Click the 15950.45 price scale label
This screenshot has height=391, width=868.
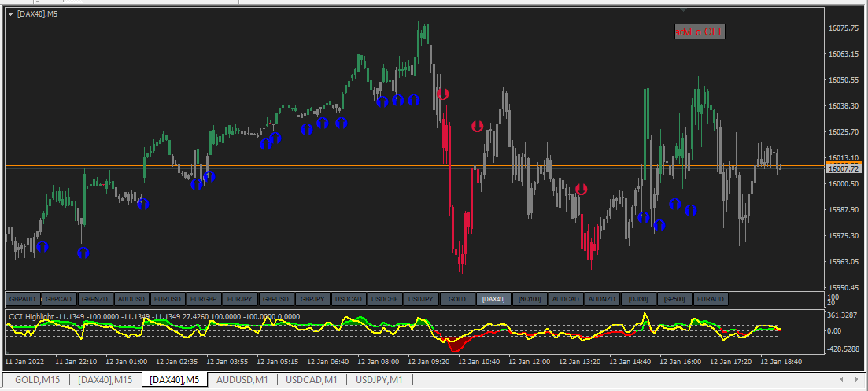(x=844, y=288)
